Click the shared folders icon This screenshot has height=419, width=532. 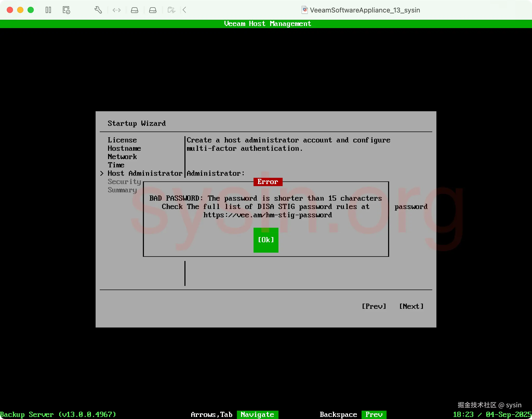[x=171, y=10]
